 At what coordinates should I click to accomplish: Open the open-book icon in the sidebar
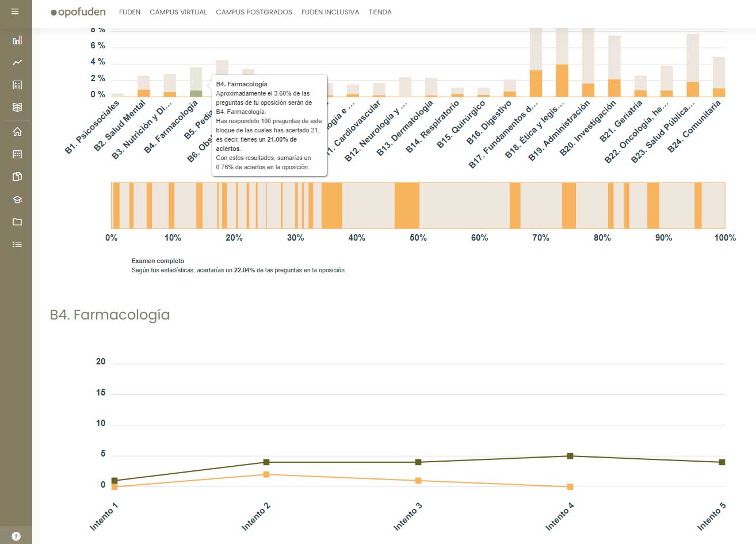point(17,107)
